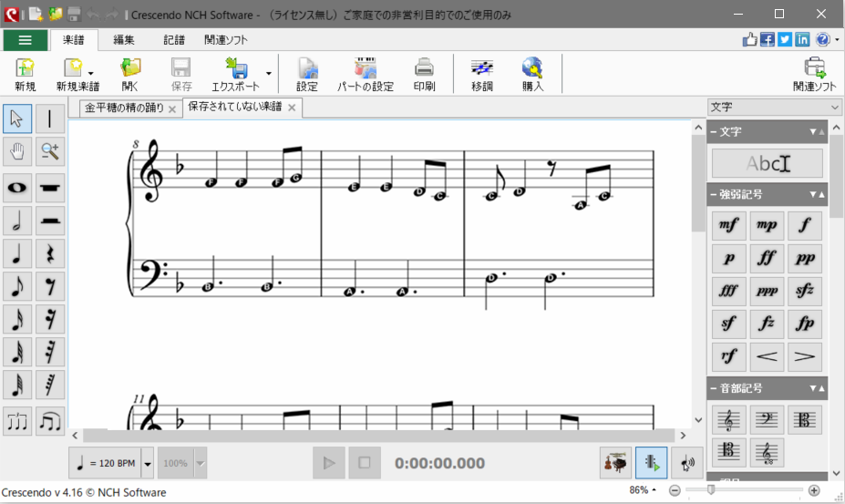Click 印刷 print button
845x504 pixels.
pos(424,75)
